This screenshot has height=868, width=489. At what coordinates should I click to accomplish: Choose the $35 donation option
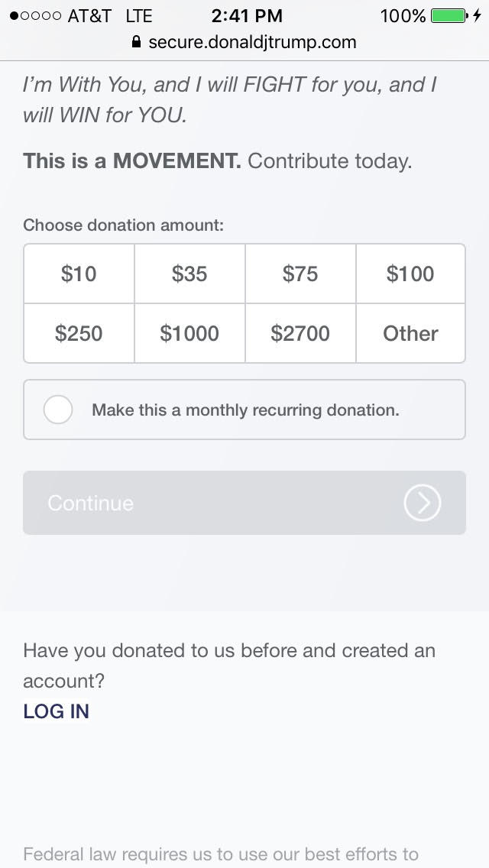[189, 274]
